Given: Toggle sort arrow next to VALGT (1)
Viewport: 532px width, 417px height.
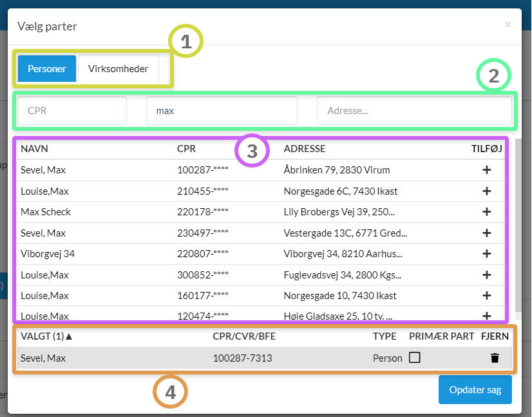Looking at the screenshot, I should tap(69, 336).
